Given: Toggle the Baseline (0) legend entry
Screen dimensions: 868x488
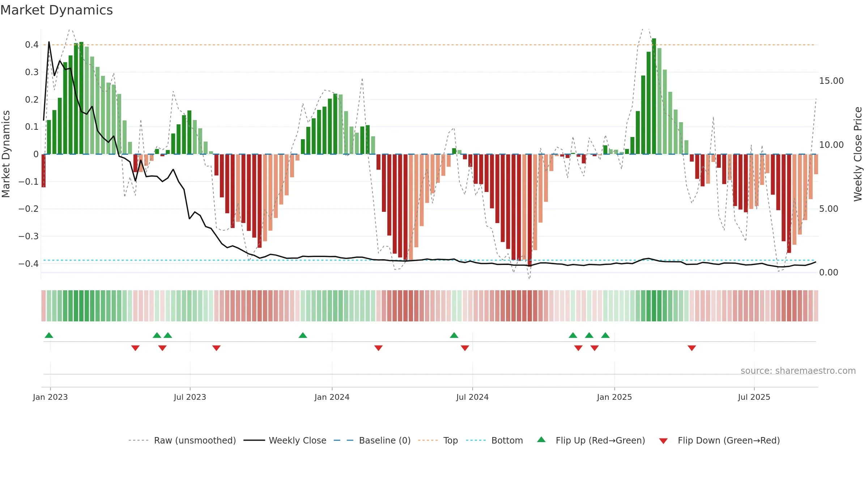Looking at the screenshot, I should [x=372, y=440].
